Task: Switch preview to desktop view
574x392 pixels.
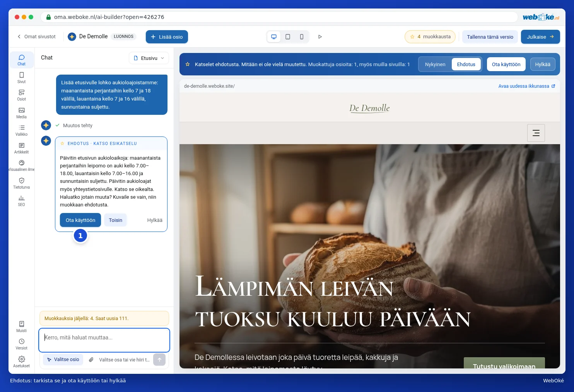Action: [x=274, y=37]
